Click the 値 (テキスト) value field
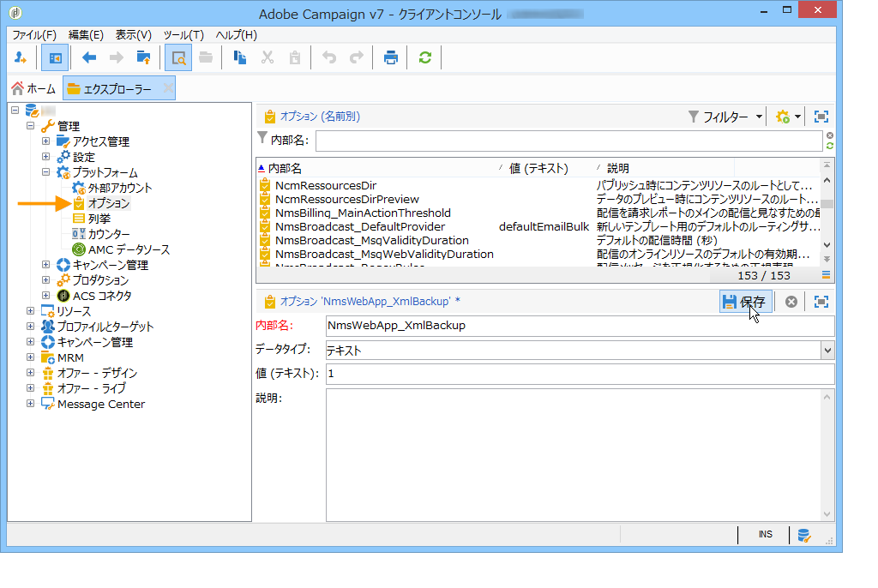The height and width of the screenshot is (588, 878). (580, 374)
